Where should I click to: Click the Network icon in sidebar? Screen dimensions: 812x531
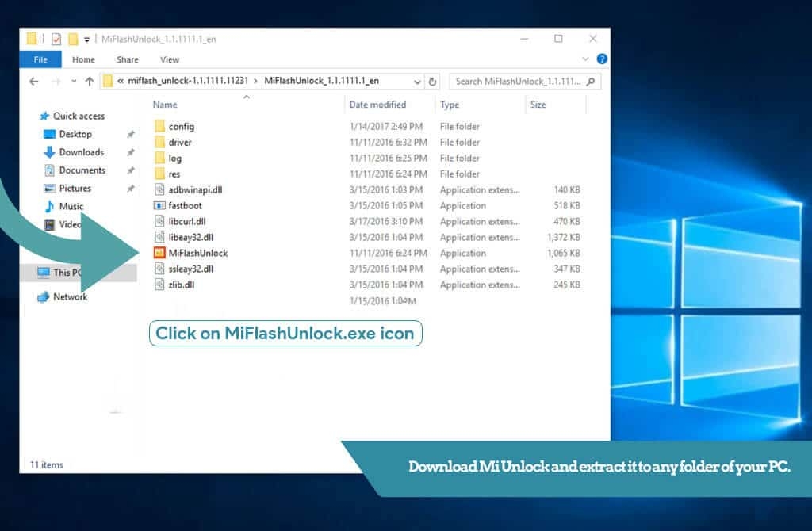tap(44, 297)
